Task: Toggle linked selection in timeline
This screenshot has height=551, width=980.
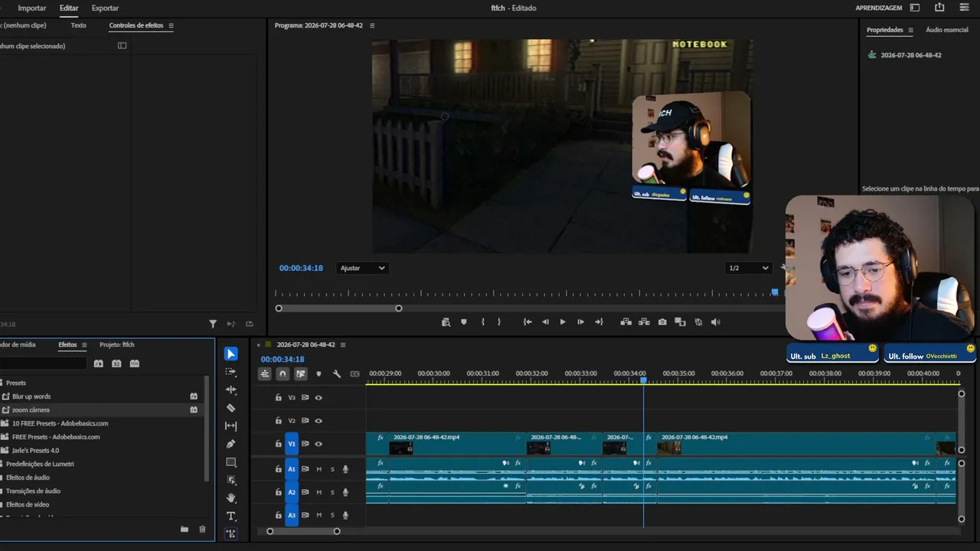Action: (301, 374)
